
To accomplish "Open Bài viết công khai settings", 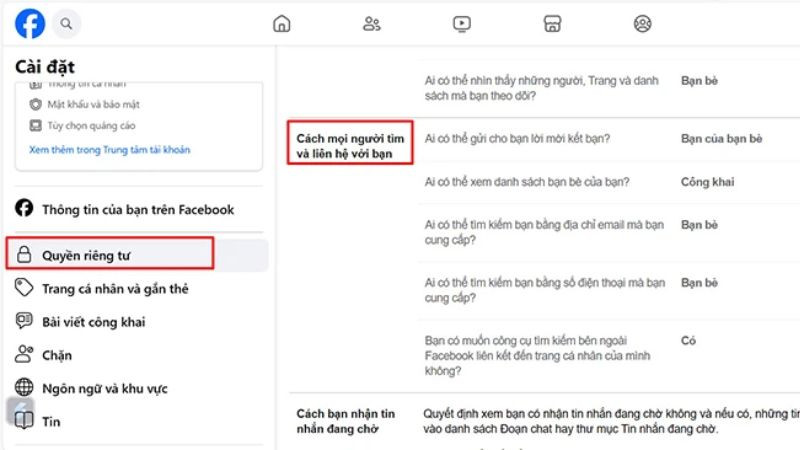I will coord(93,322).
